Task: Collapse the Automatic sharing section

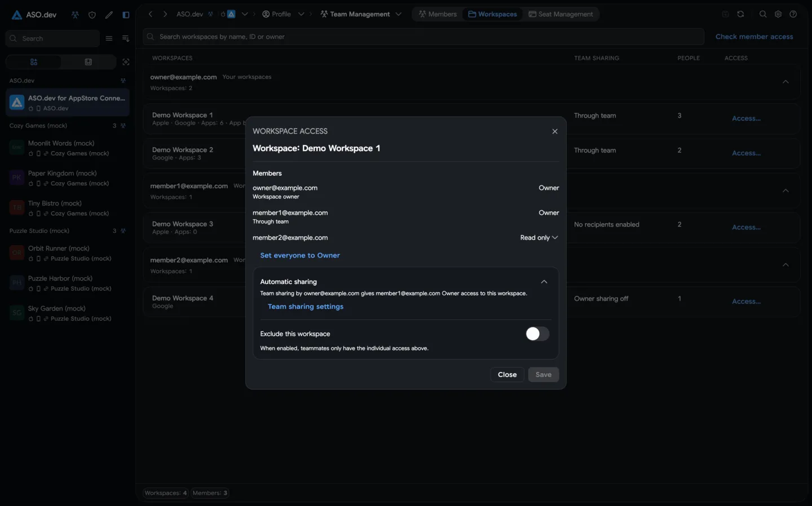Action: tap(544, 282)
